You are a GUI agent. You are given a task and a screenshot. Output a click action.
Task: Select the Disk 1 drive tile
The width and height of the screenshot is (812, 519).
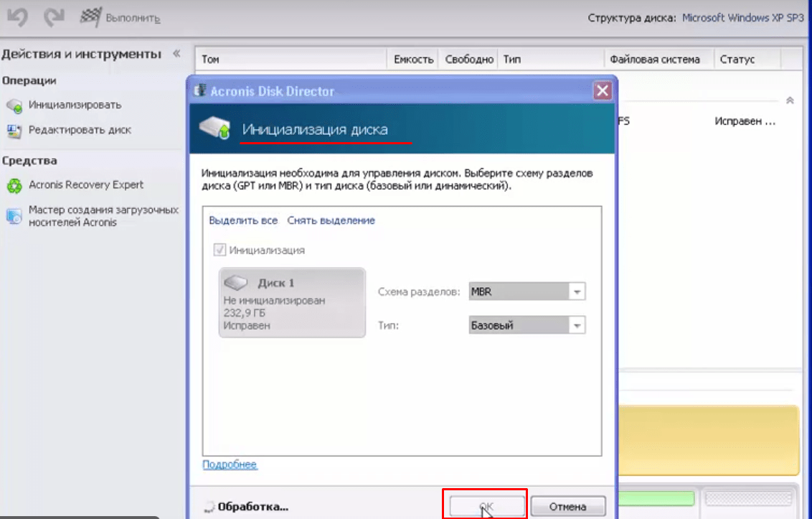tap(291, 302)
